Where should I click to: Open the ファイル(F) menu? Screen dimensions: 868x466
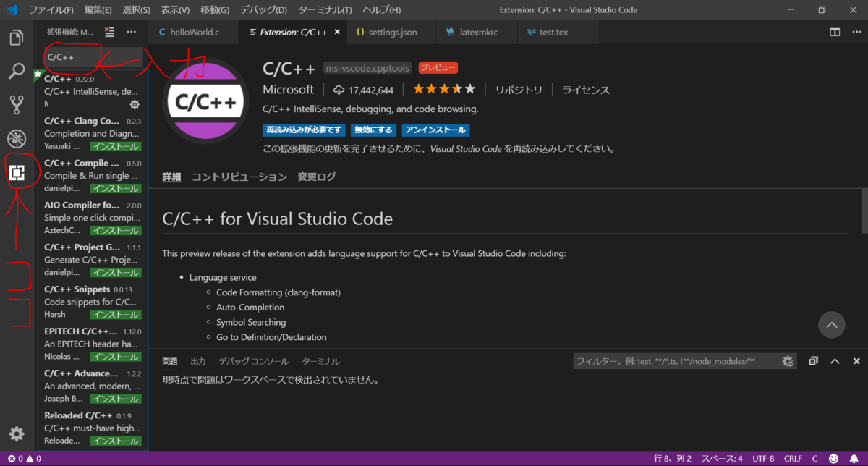pos(51,10)
